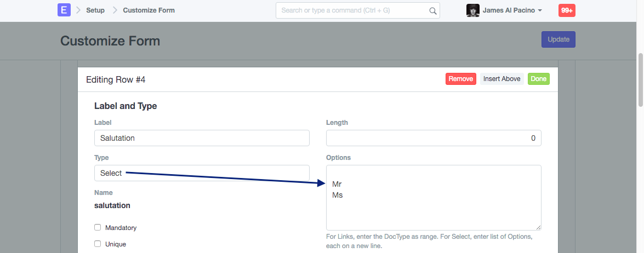Open the Type select dropdown
The image size is (644, 253).
[202, 173]
